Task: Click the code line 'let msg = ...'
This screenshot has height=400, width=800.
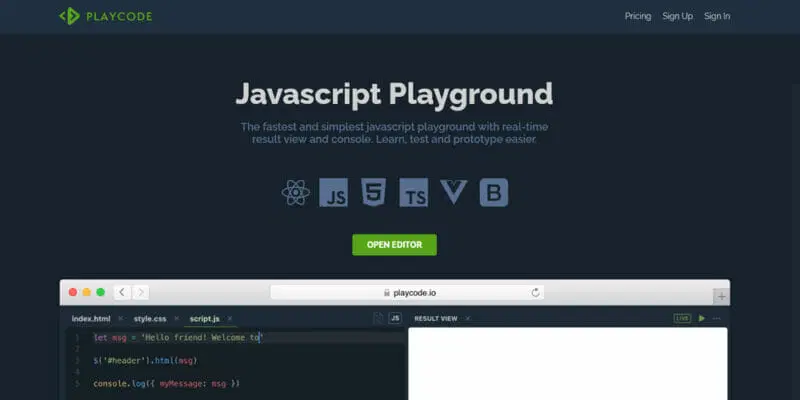Action: click(x=179, y=338)
